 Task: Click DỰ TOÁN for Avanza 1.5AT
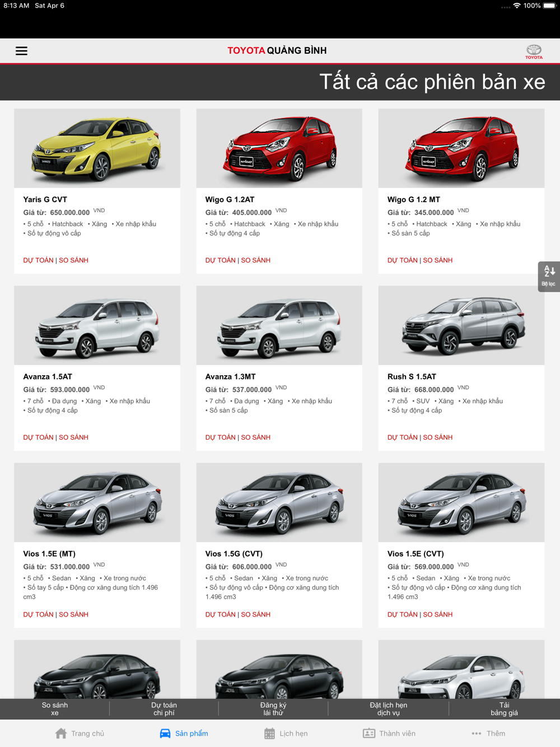[x=39, y=437]
